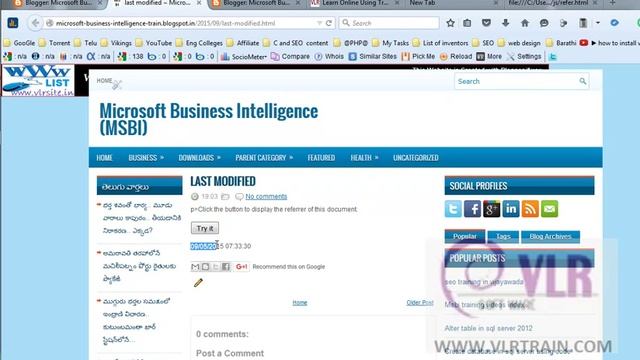The image size is (640, 360).
Task: Open the More toolbar dropdown
Action: (489, 57)
